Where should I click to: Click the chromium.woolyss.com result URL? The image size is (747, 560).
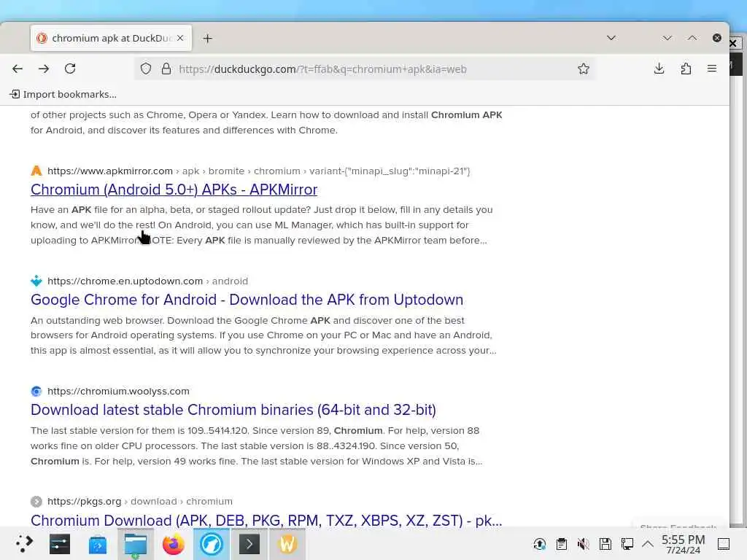(x=119, y=391)
